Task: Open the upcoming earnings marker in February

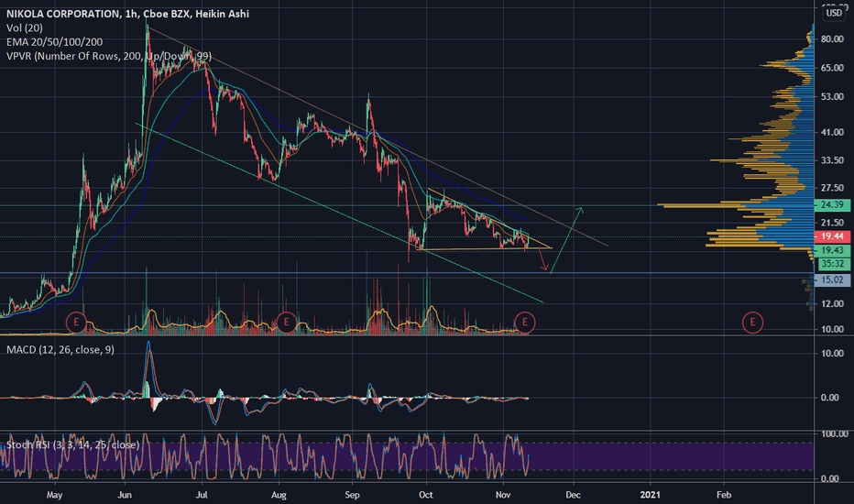Action: pos(752,322)
